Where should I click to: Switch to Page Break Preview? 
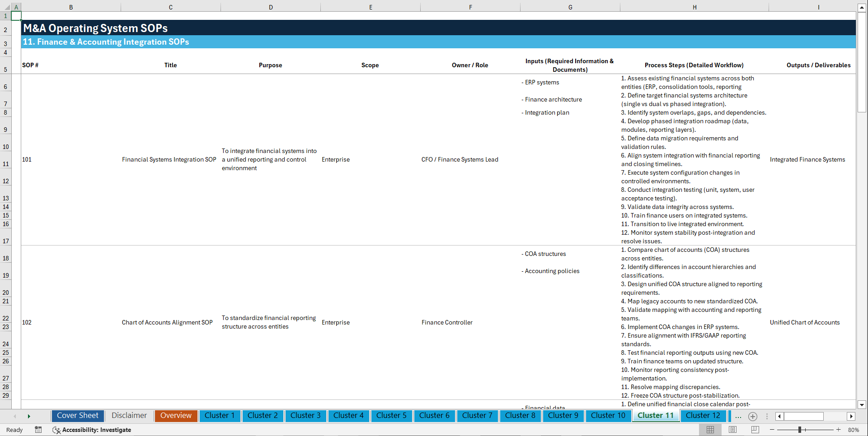click(x=755, y=430)
